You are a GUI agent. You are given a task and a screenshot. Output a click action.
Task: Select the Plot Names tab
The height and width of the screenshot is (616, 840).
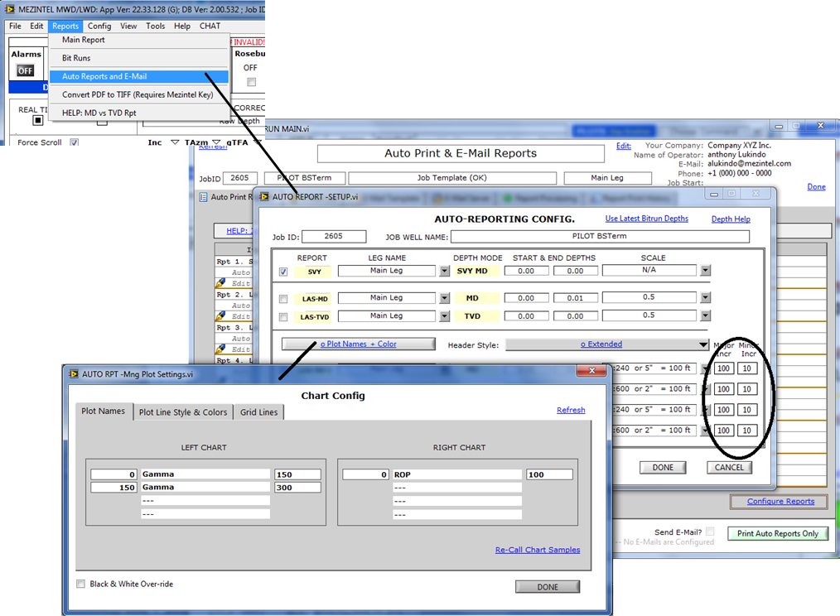point(104,411)
